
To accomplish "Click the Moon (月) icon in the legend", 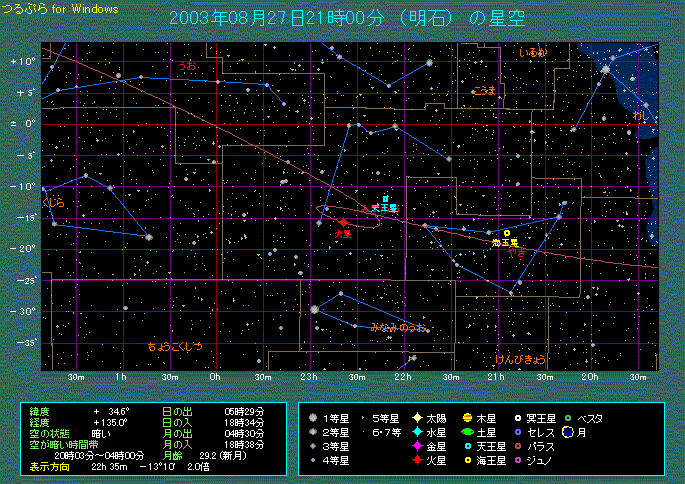I will point(566,432).
